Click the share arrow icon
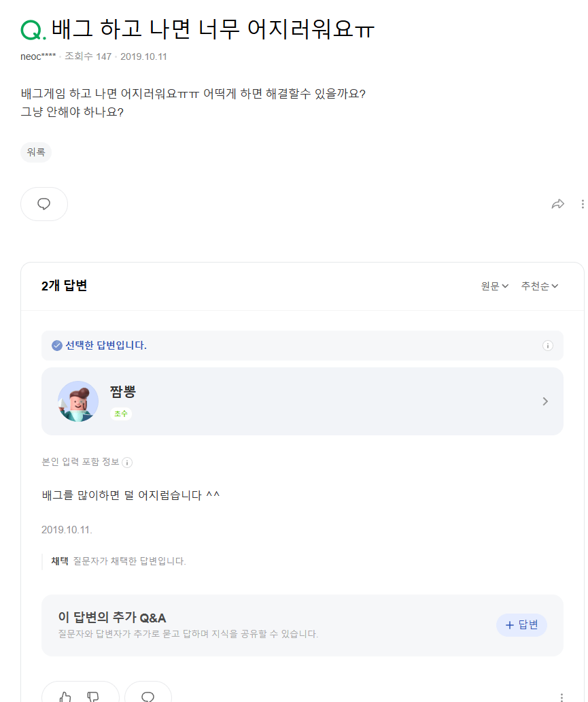588x702 pixels. [558, 204]
